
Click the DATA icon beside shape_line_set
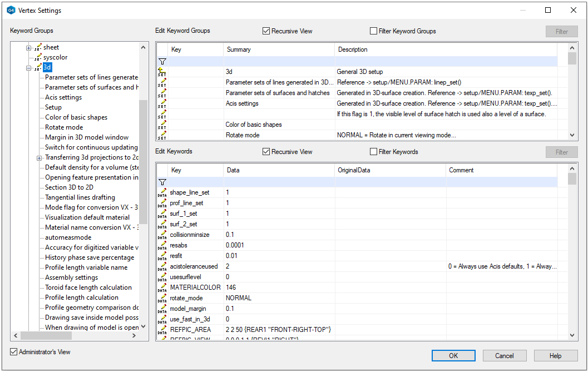pos(162,192)
